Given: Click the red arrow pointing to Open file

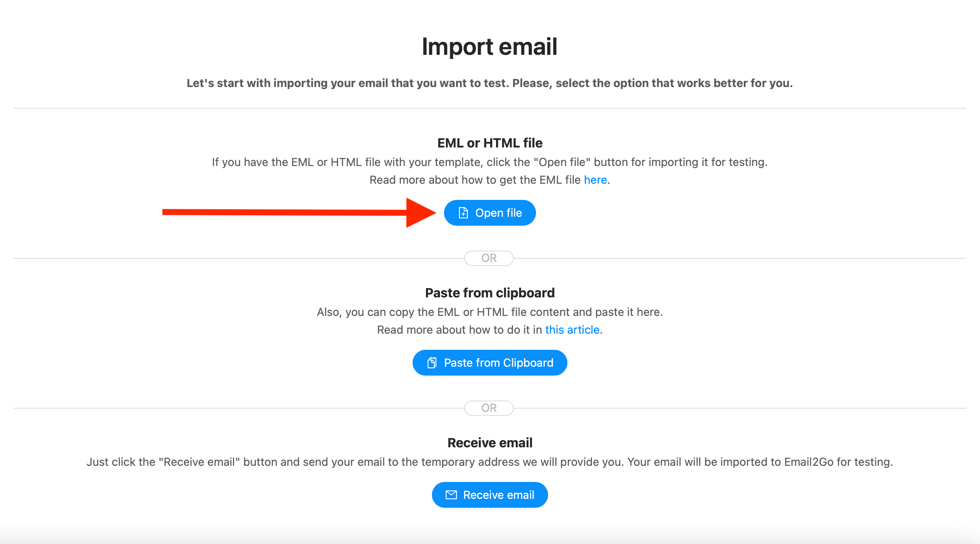Looking at the screenshot, I should [299, 213].
